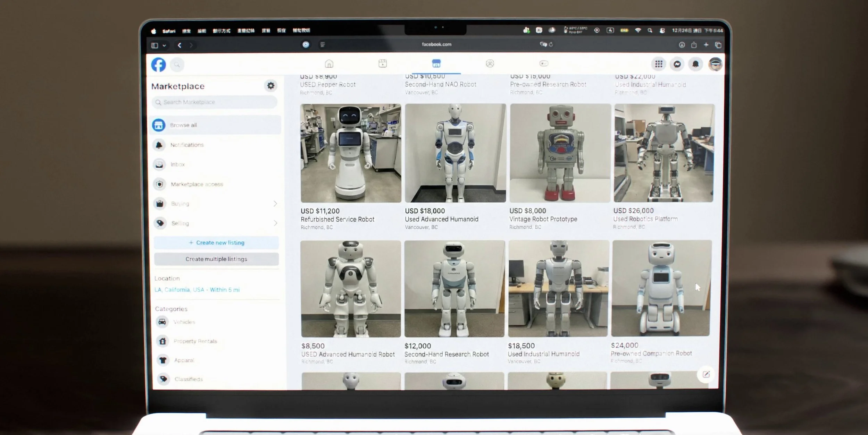This screenshot has width=868, height=435.
Task: Open the apps grid menu icon
Action: click(659, 64)
